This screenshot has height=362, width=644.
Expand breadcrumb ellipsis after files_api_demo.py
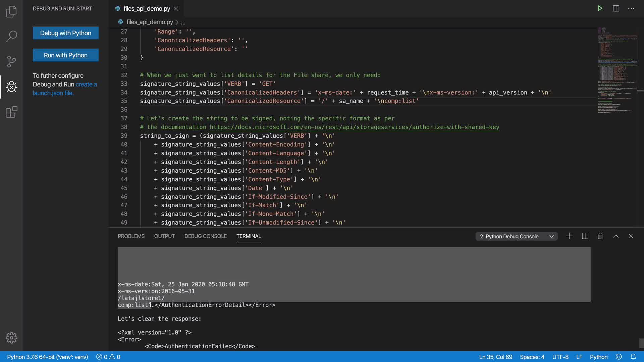(183, 22)
